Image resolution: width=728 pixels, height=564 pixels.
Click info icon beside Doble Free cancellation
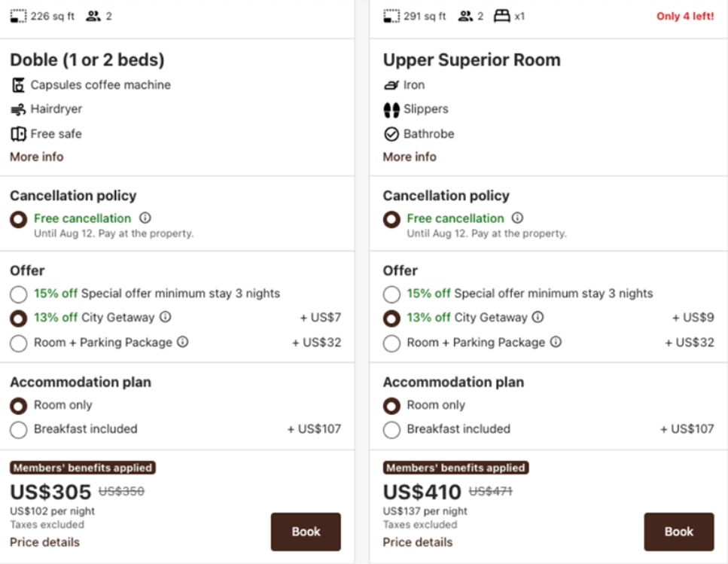[x=145, y=218]
